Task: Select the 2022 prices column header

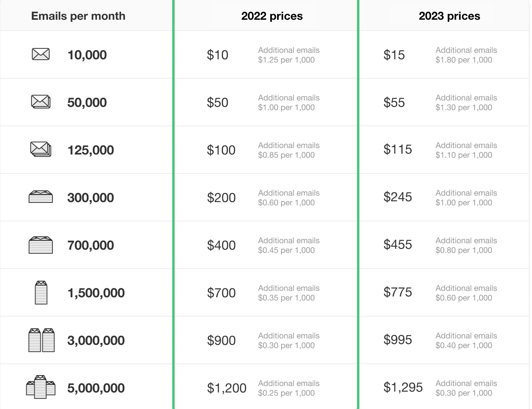Action: [x=272, y=16]
